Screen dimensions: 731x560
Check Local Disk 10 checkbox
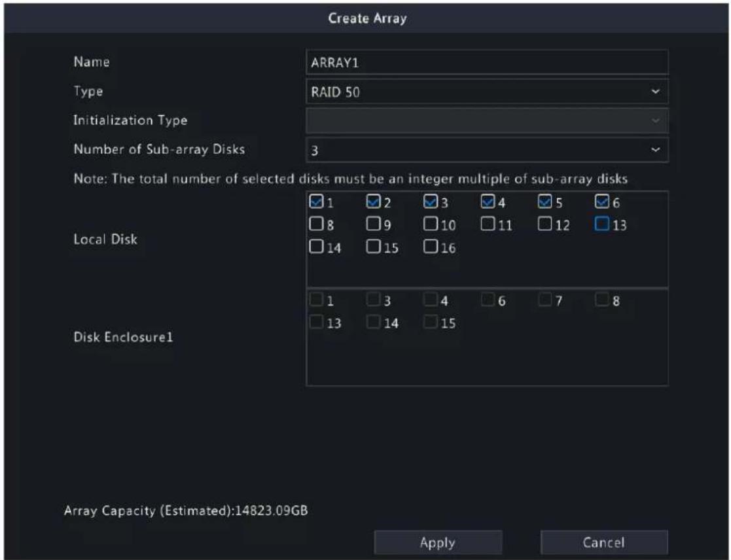point(431,224)
